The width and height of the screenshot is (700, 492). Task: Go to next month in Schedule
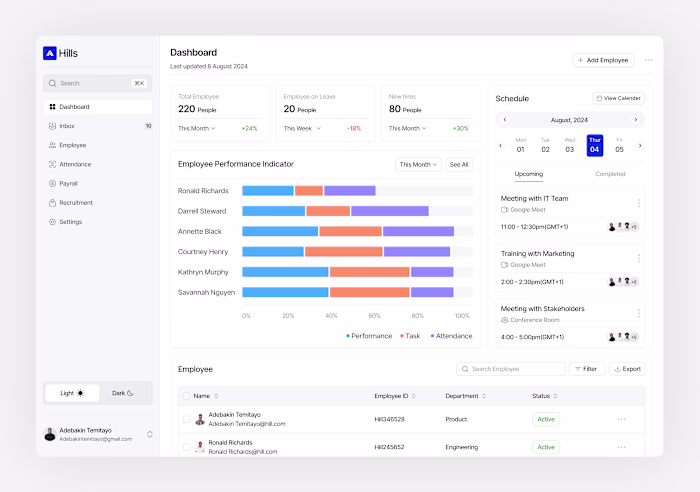click(x=636, y=120)
